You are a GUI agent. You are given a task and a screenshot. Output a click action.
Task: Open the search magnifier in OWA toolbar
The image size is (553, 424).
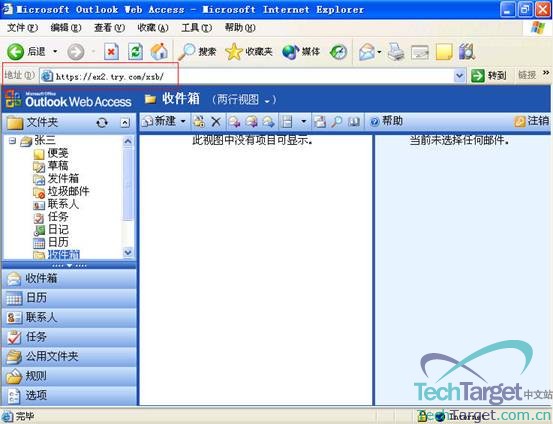pyautogui.click(x=336, y=122)
